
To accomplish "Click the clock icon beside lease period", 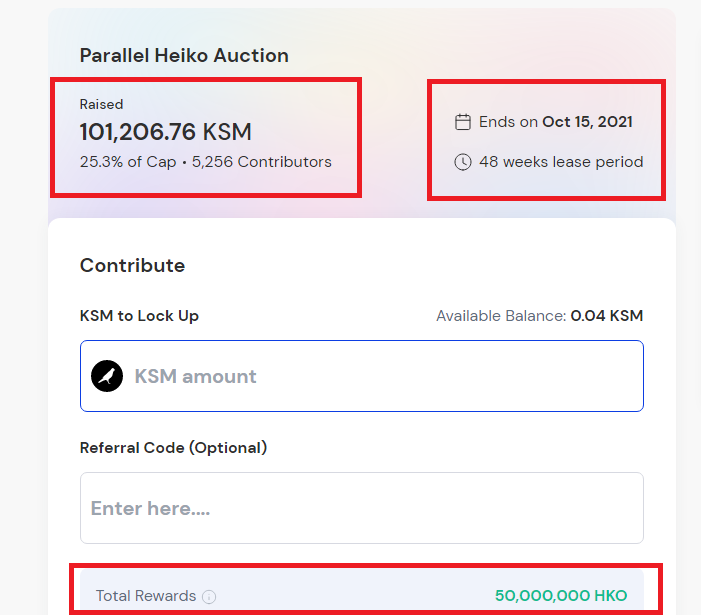I will (463, 162).
